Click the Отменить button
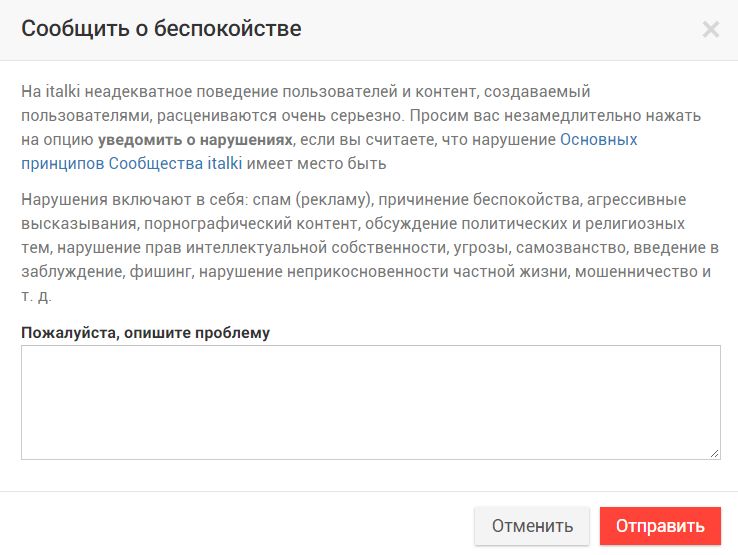This screenshot has height=555, width=738. (532, 526)
